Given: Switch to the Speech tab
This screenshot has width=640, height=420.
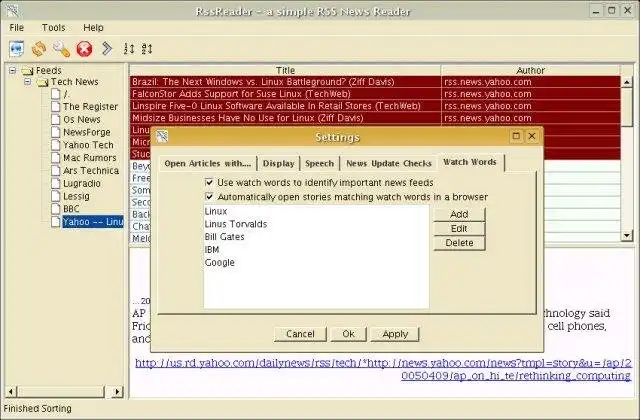Looking at the screenshot, I should coord(320,163).
